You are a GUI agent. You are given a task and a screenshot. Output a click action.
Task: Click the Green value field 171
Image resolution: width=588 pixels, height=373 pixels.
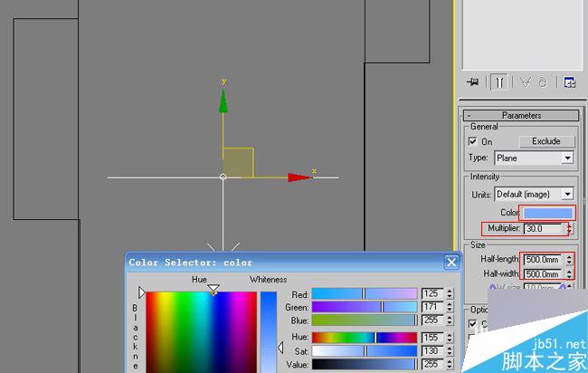click(433, 307)
